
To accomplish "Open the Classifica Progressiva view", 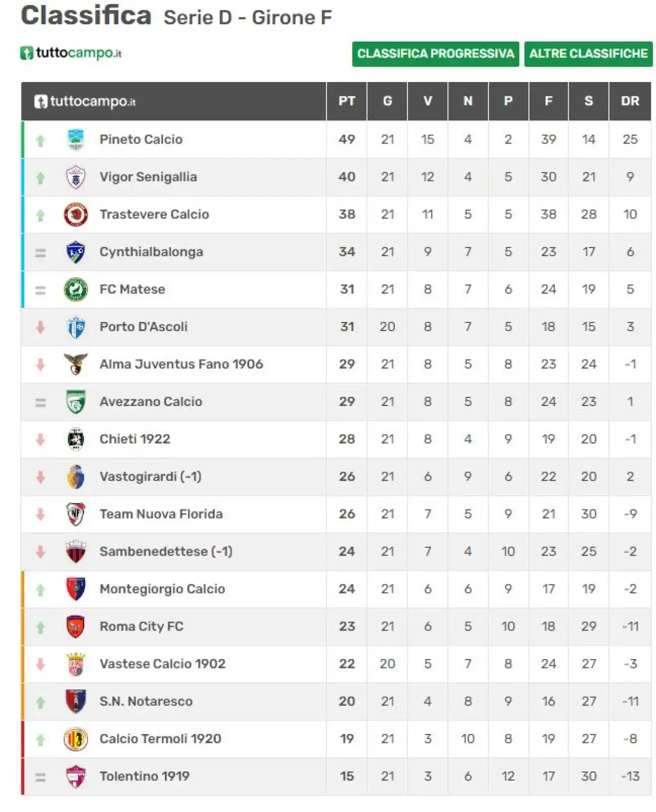I will coord(436,54).
